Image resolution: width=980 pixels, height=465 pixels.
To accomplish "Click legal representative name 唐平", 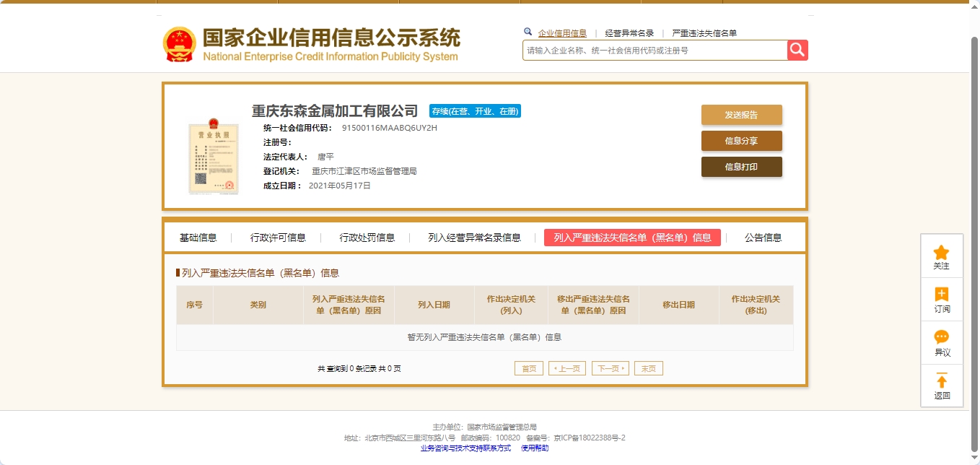I will (325, 157).
